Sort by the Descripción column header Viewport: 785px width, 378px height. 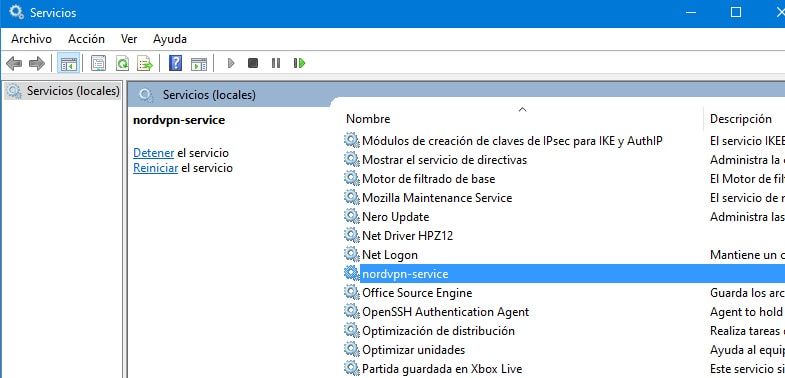(x=741, y=119)
